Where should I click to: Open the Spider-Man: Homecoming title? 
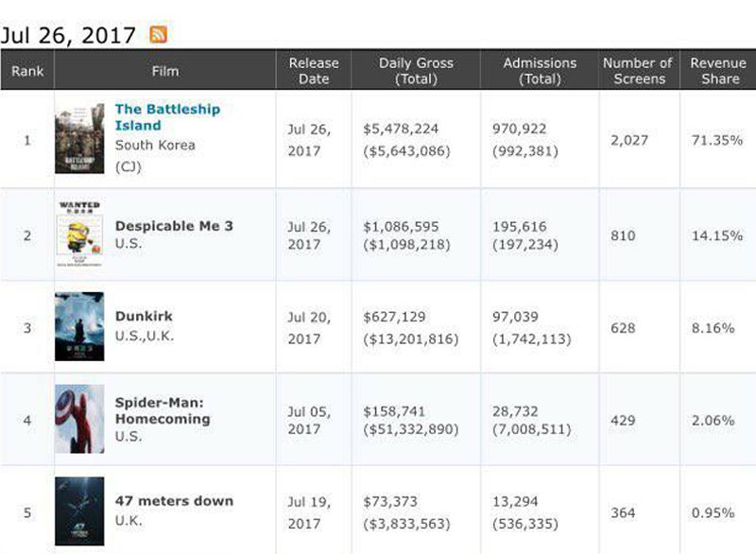point(162,410)
